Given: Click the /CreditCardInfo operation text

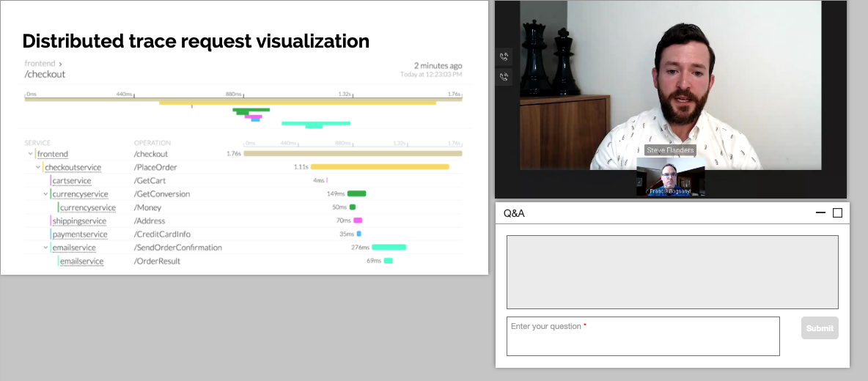Looking at the screenshot, I should point(162,234).
